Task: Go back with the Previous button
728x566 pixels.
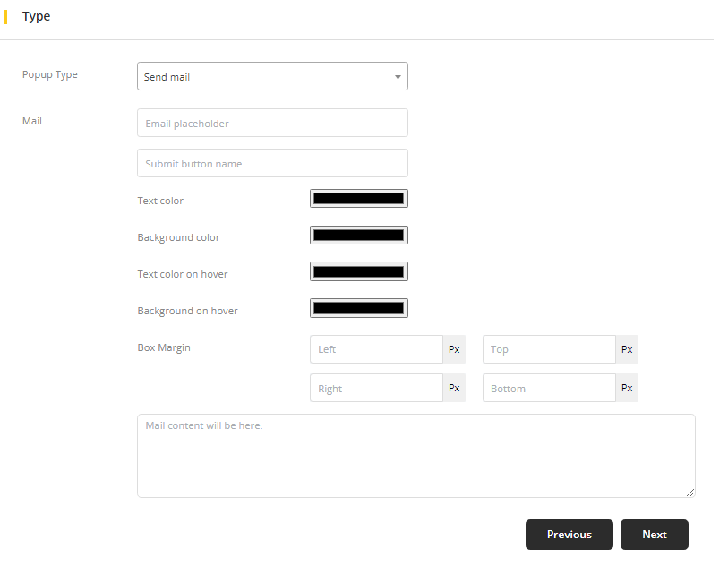Action: (569, 535)
